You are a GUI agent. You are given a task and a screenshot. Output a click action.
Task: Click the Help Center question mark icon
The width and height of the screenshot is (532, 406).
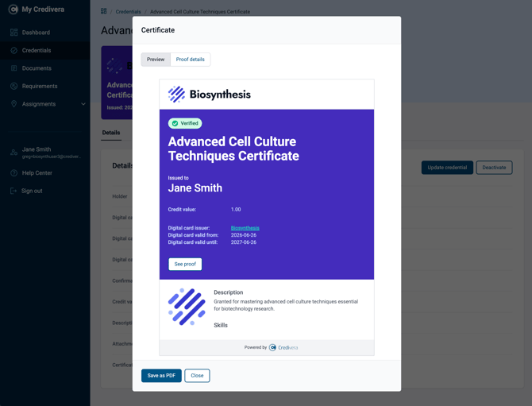point(14,172)
